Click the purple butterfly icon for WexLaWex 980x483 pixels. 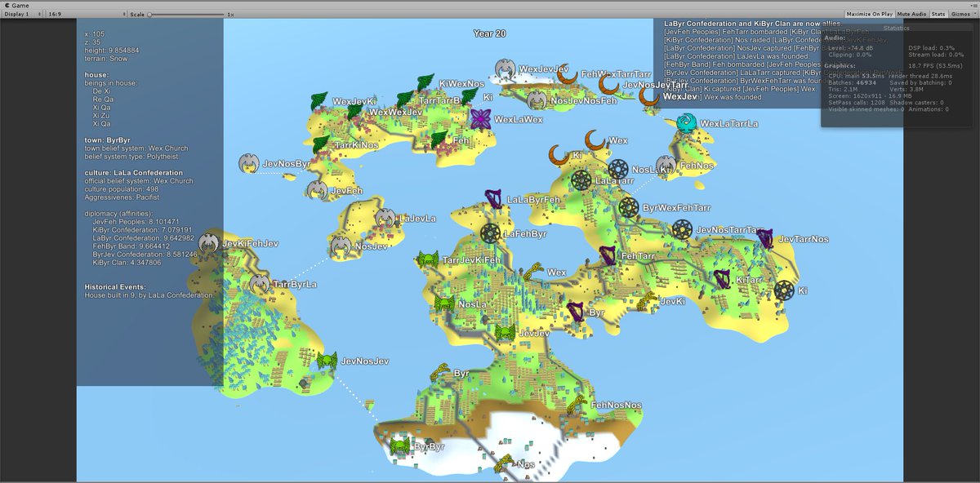[x=481, y=118]
